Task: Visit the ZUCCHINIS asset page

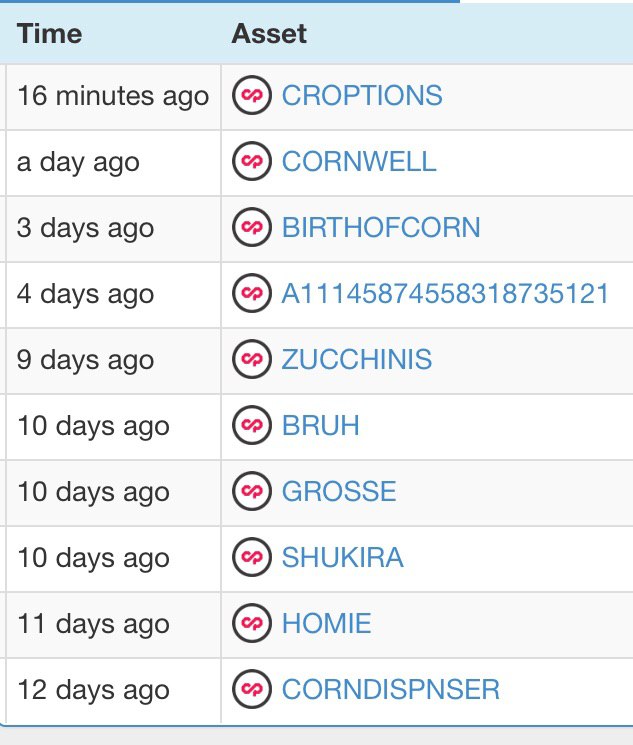Action: 357,360
